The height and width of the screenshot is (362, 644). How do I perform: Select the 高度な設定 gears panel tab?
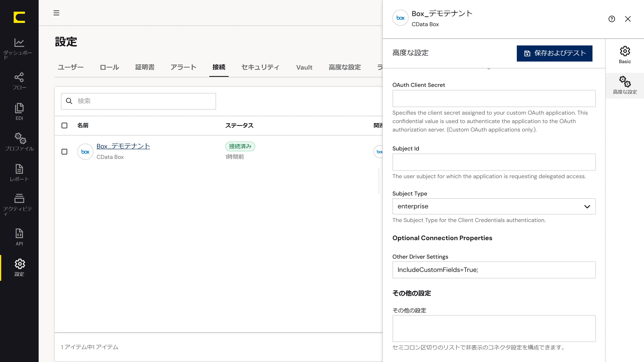[625, 85]
